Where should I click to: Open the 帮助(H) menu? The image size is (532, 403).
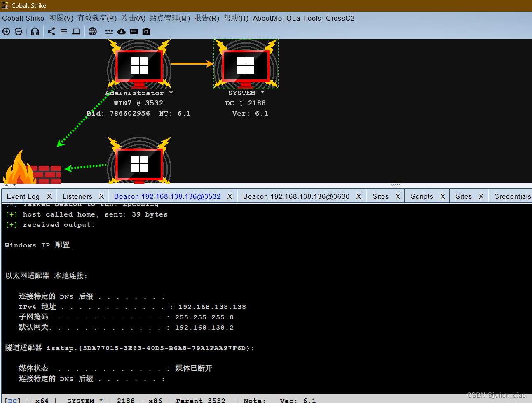coord(236,18)
